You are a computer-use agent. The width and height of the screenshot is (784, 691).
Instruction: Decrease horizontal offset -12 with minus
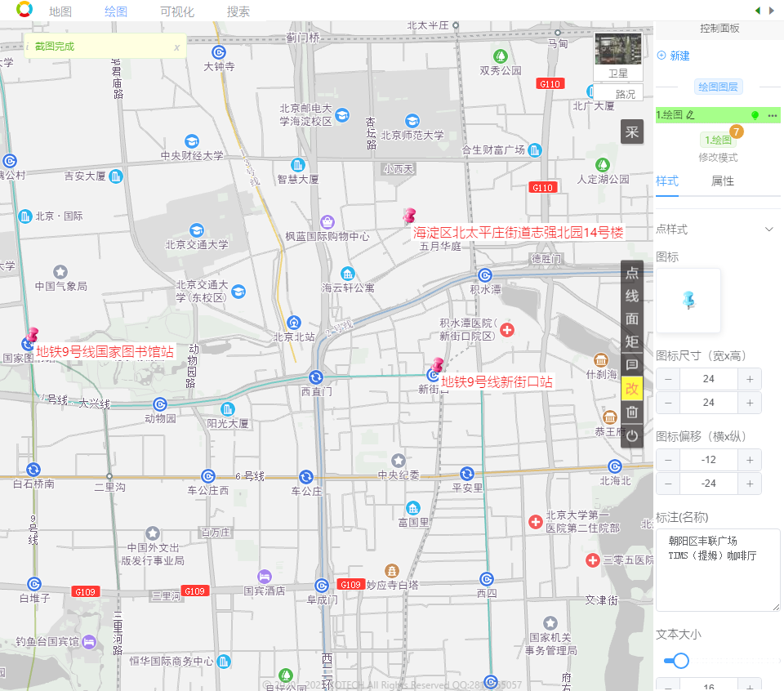(x=668, y=460)
